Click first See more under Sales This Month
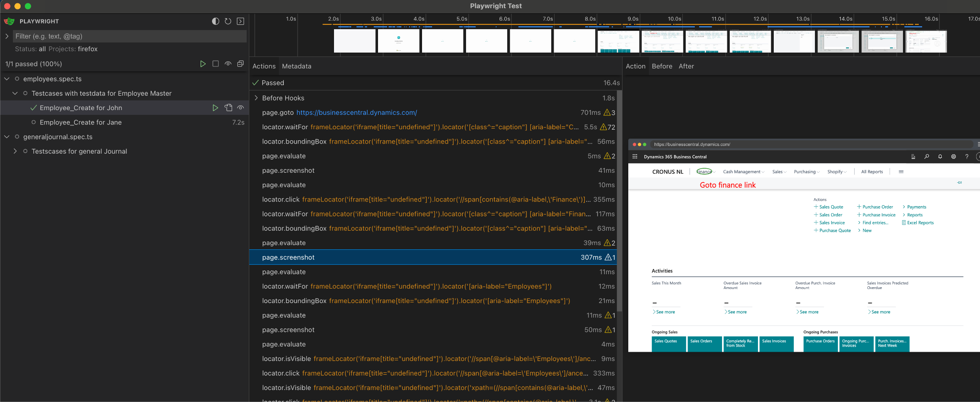 coord(664,312)
